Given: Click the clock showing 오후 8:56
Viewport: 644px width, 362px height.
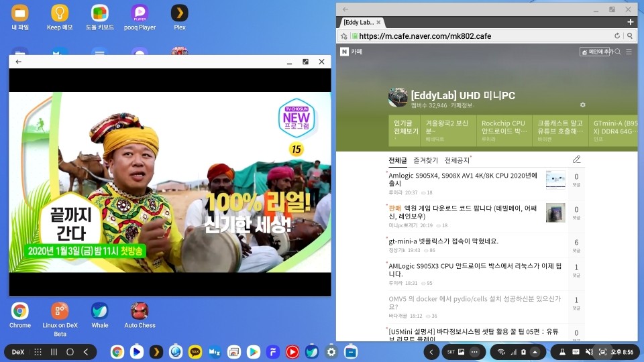Looking at the screenshot, I should pos(623,352).
